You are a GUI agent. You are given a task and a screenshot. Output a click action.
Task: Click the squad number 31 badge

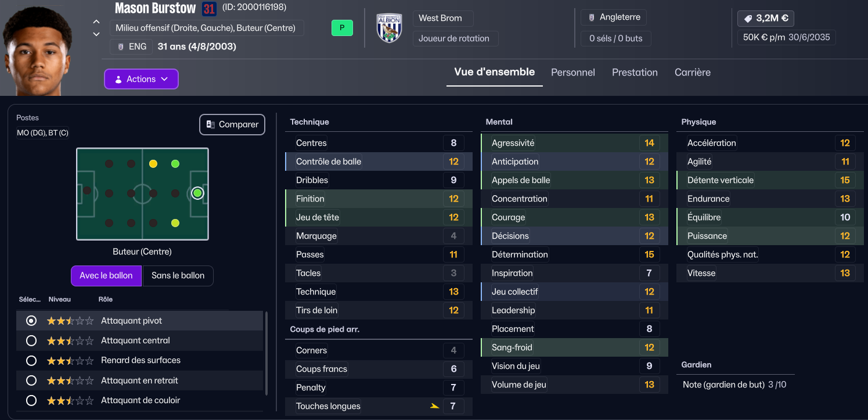209,9
